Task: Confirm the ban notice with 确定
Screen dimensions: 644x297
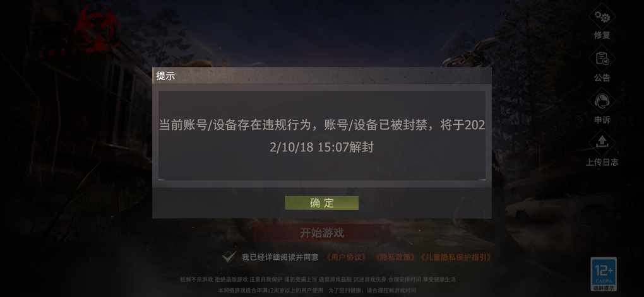Action: (x=321, y=202)
